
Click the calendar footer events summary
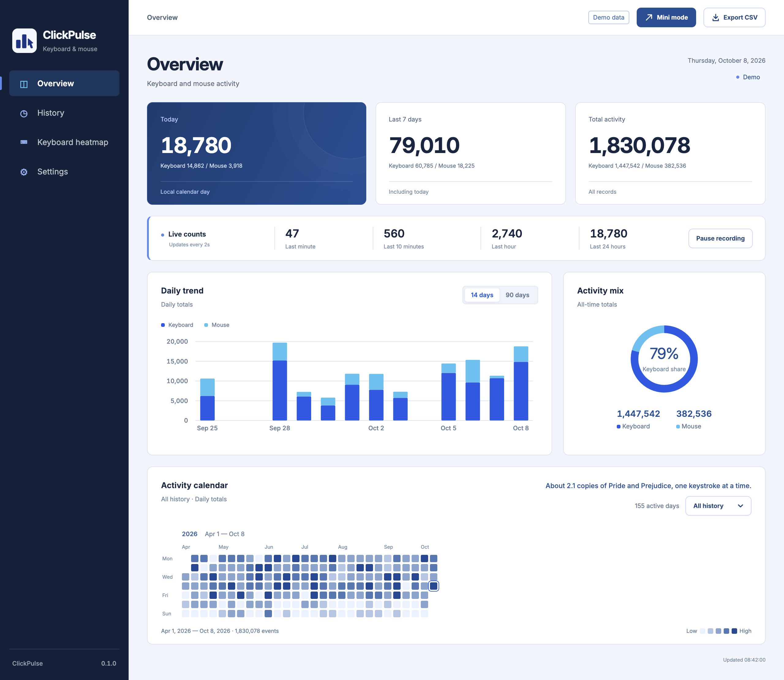(x=220, y=631)
